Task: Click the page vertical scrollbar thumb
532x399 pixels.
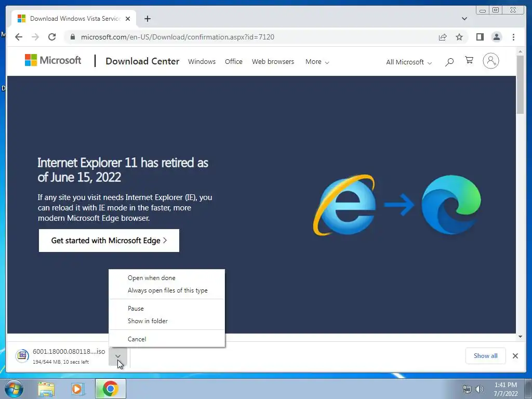Action: coord(520,84)
